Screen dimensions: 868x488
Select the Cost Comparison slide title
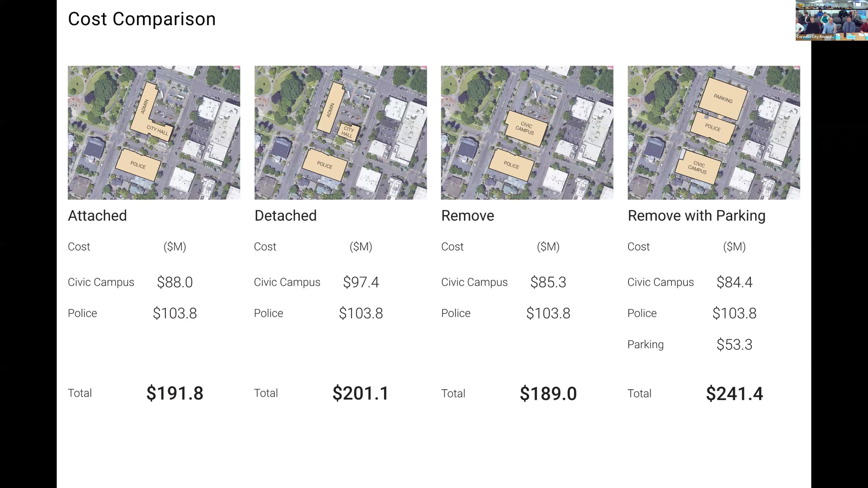pyautogui.click(x=142, y=19)
